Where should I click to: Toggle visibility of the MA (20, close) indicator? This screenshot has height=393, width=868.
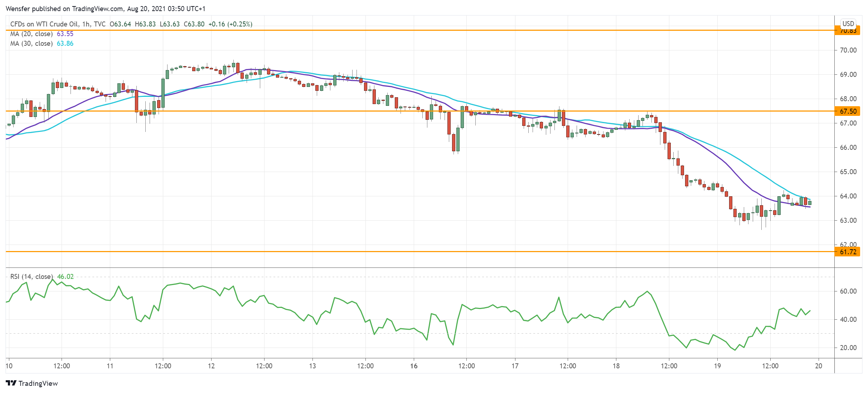31,34
